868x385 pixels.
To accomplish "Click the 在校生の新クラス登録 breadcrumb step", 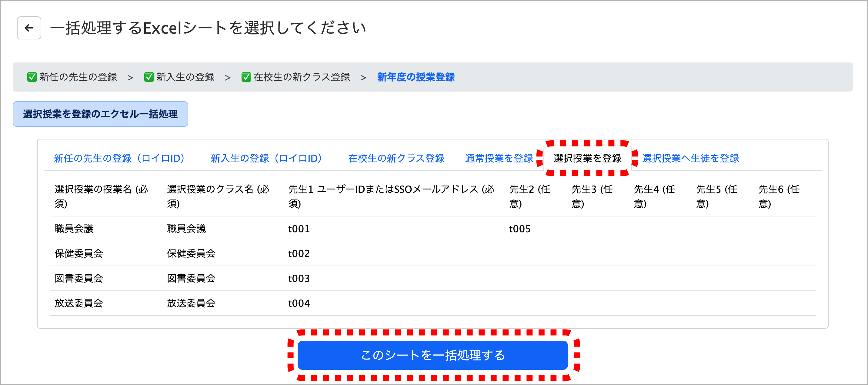I will (x=302, y=77).
